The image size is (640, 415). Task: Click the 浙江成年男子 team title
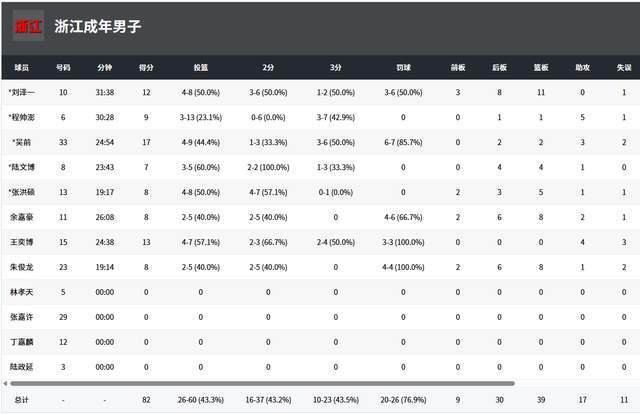(98, 27)
